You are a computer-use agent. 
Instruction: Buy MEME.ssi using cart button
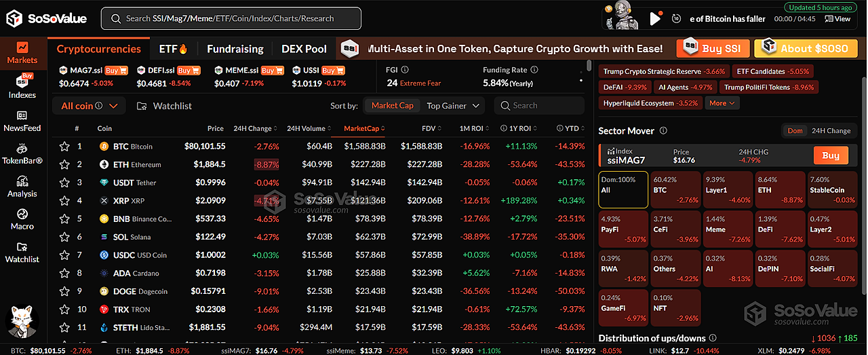click(x=272, y=71)
